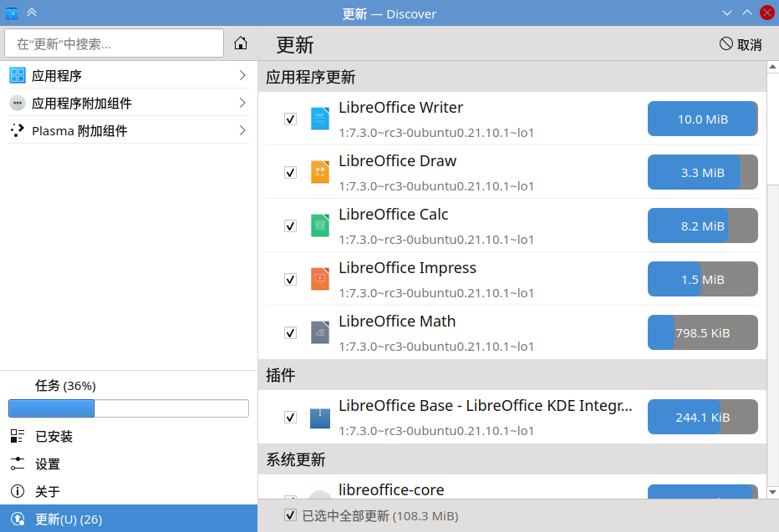This screenshot has width=779, height=532.
Task: Click the 取消 button to cancel updates
Action: pyautogui.click(x=741, y=44)
